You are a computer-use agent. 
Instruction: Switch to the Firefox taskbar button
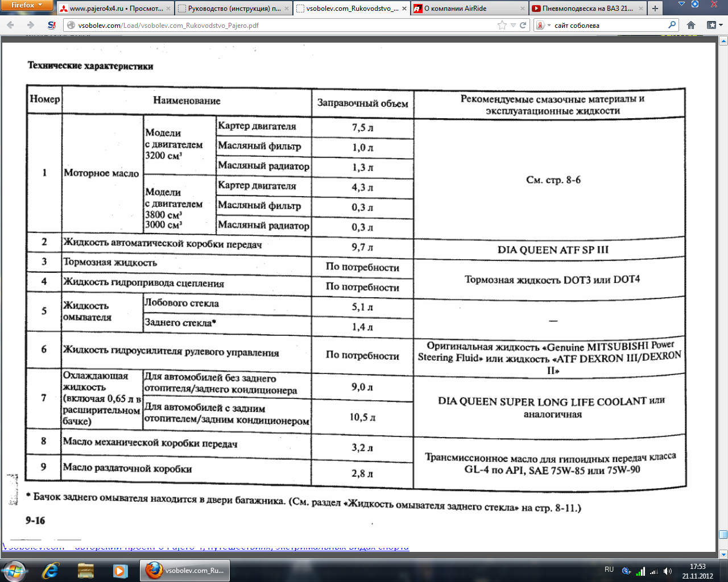tap(185, 570)
